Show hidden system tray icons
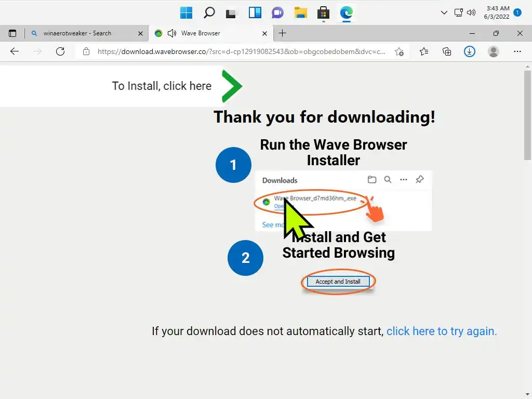Screen dimensions: 532x399 444,12
